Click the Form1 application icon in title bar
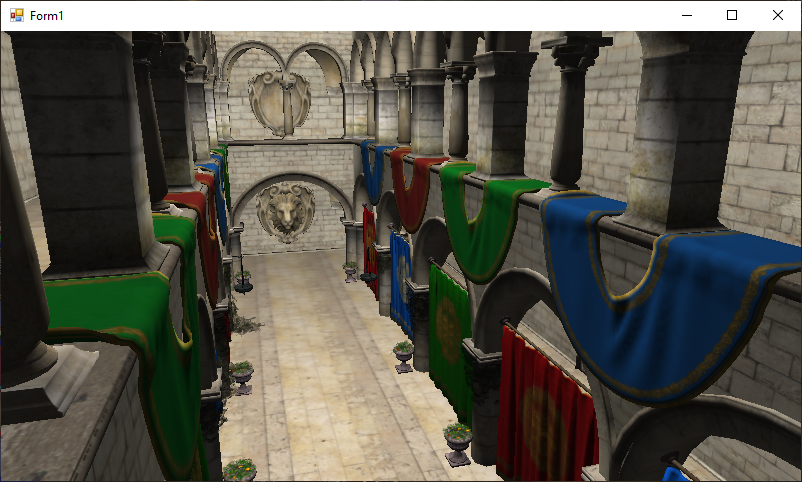This screenshot has height=482, width=802. coord(16,15)
